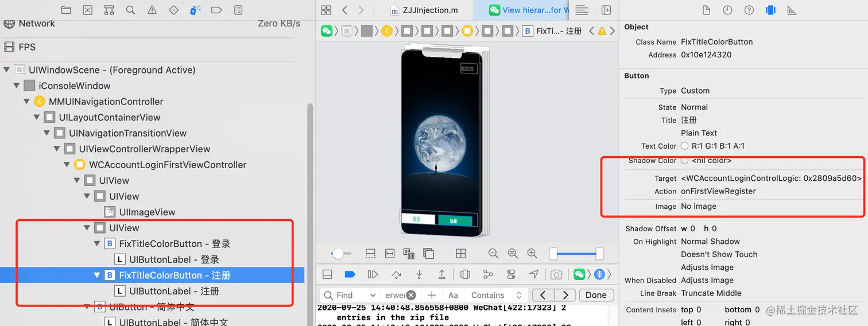Show the Size inspector

(792, 10)
